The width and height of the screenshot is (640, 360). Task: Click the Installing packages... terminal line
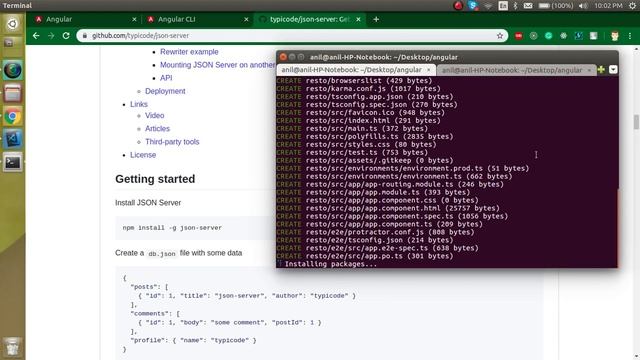pos(331,264)
